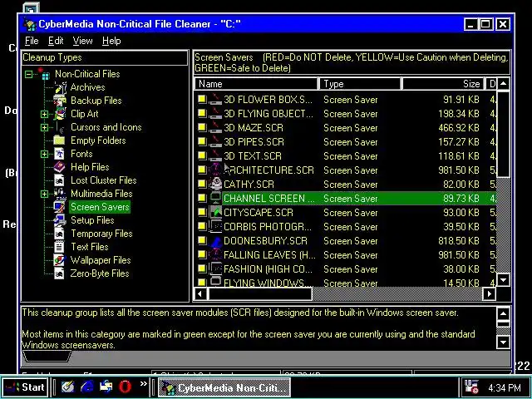532x399 pixels.
Task: Toggle the checkbox for 3D TEXT.SCR
Action: pyautogui.click(x=202, y=155)
